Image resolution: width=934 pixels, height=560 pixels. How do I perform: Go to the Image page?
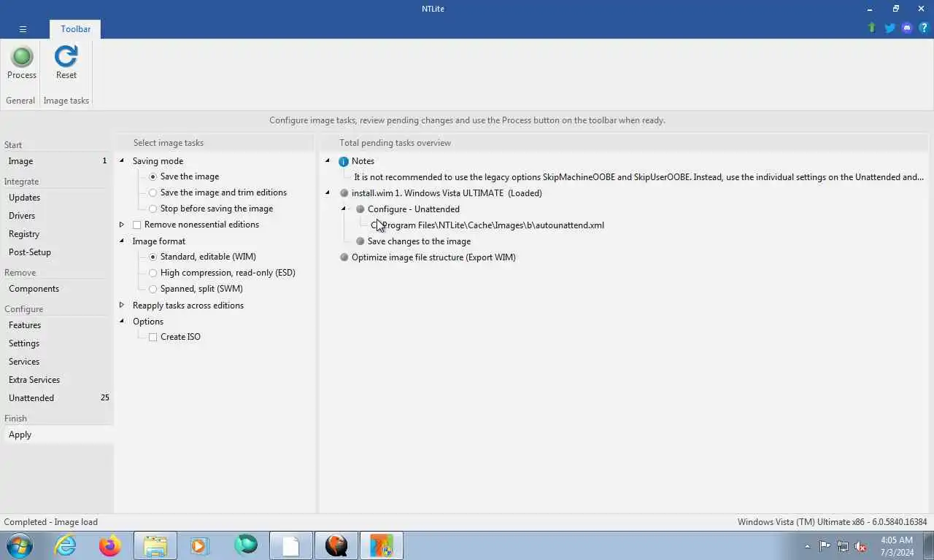point(57,161)
